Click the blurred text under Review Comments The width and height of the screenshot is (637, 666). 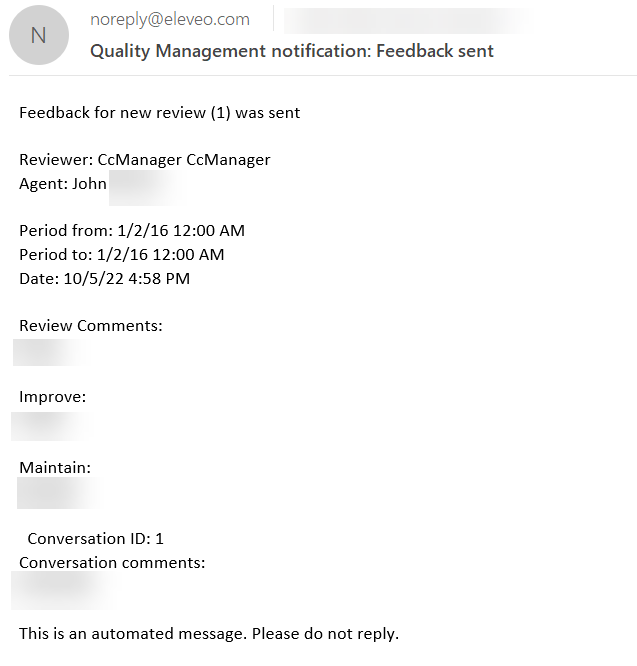click(x=50, y=352)
